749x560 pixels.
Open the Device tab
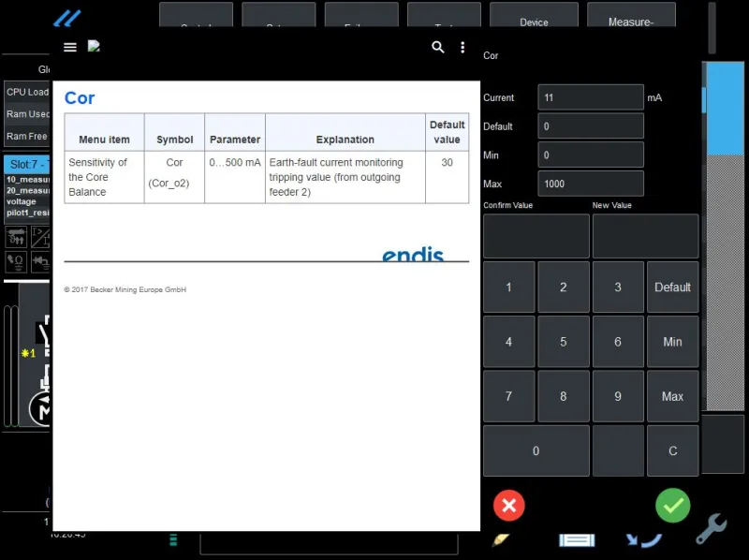click(x=534, y=15)
